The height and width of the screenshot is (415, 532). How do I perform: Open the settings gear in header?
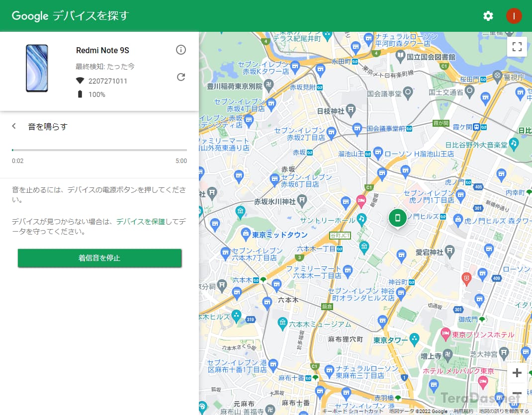pyautogui.click(x=488, y=15)
